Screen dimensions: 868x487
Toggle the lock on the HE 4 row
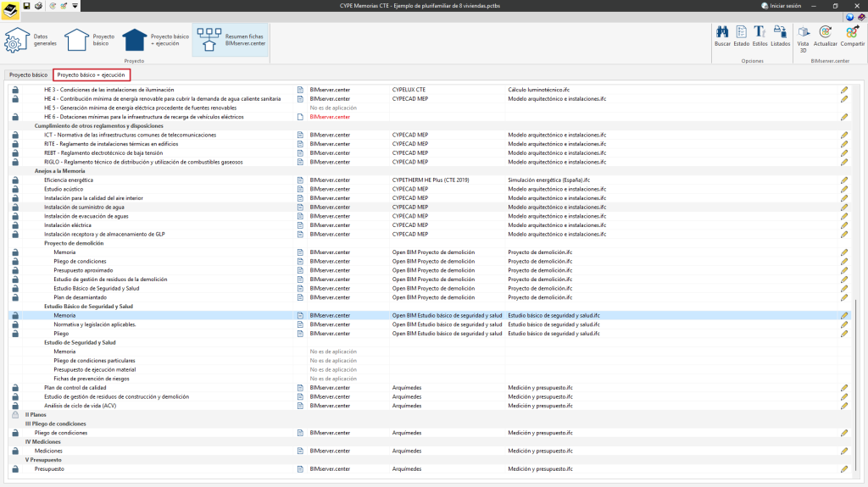(15, 98)
